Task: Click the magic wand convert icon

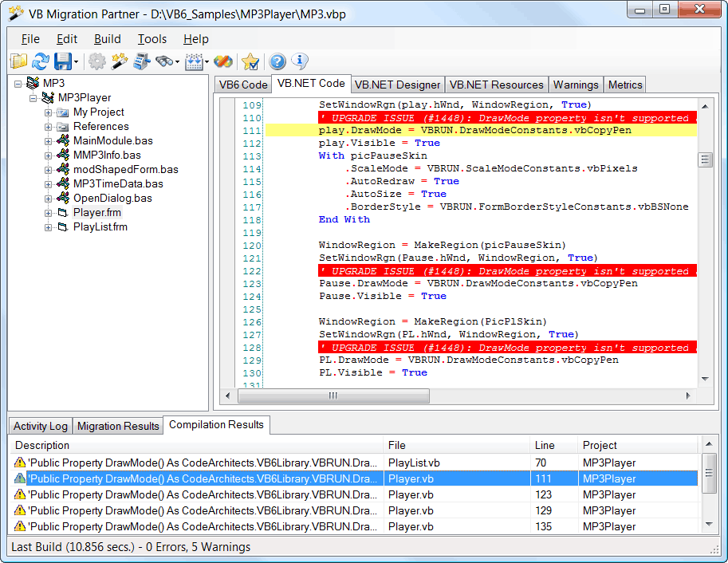Action: [x=120, y=61]
